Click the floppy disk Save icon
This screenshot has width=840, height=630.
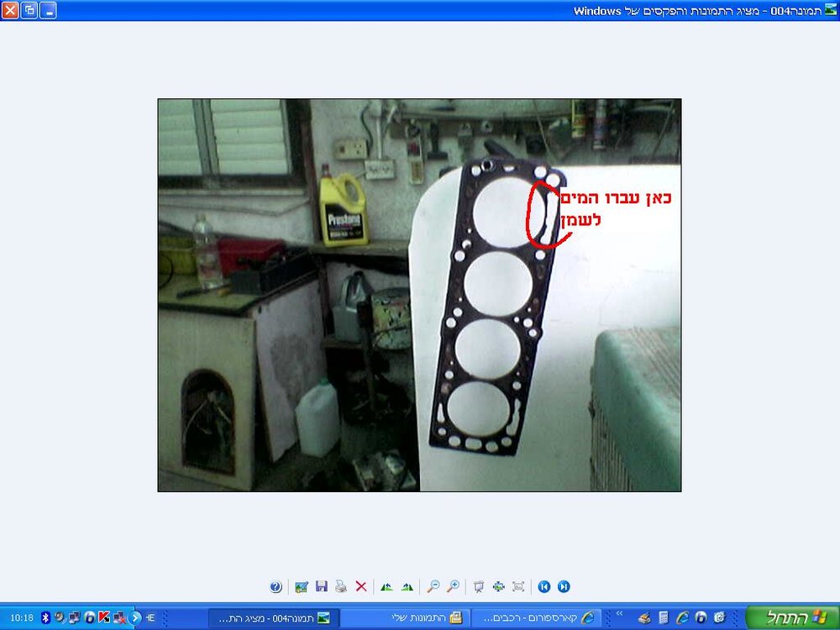tap(322, 586)
